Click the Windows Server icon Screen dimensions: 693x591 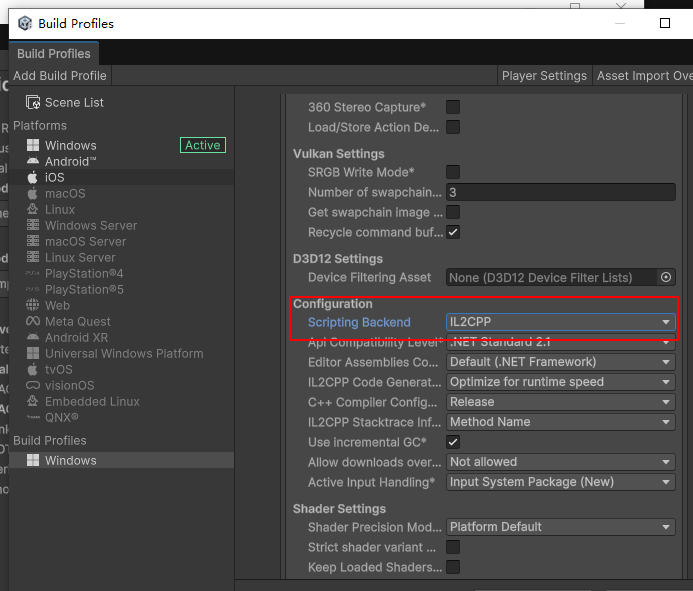(x=33, y=225)
